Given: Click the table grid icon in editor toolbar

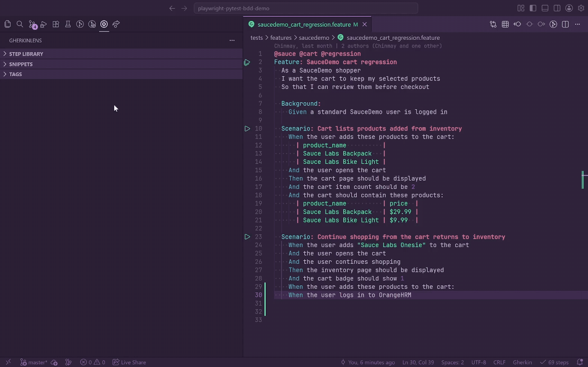Looking at the screenshot, I should tap(505, 24).
